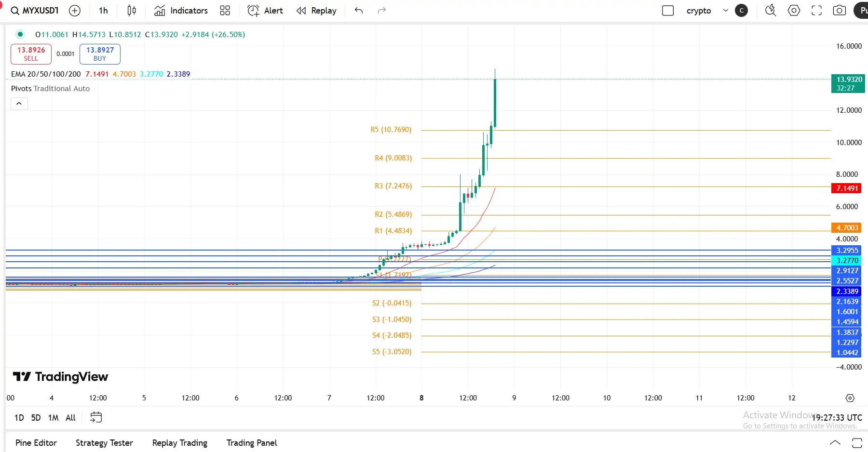Click the crypto layout name
868x452 pixels.
coord(699,11)
